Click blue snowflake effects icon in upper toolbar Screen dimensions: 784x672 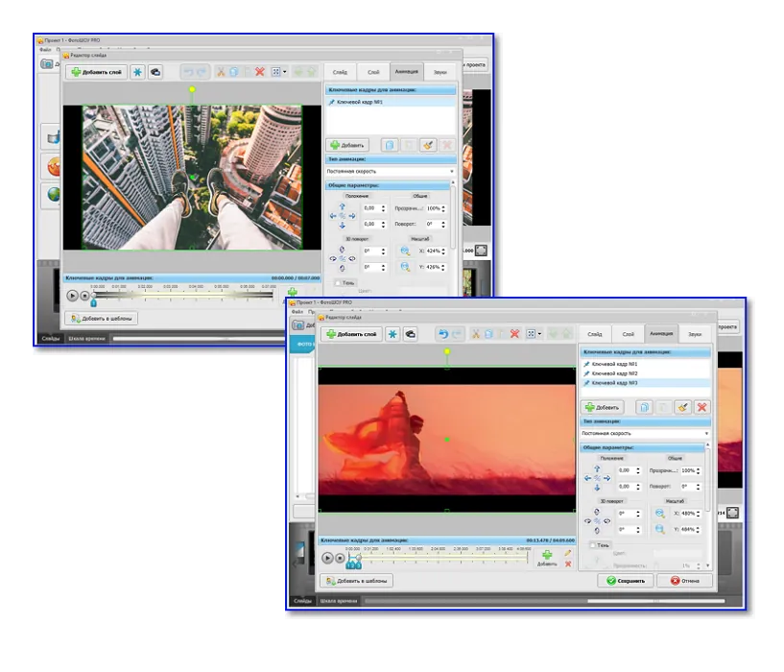[x=137, y=72]
